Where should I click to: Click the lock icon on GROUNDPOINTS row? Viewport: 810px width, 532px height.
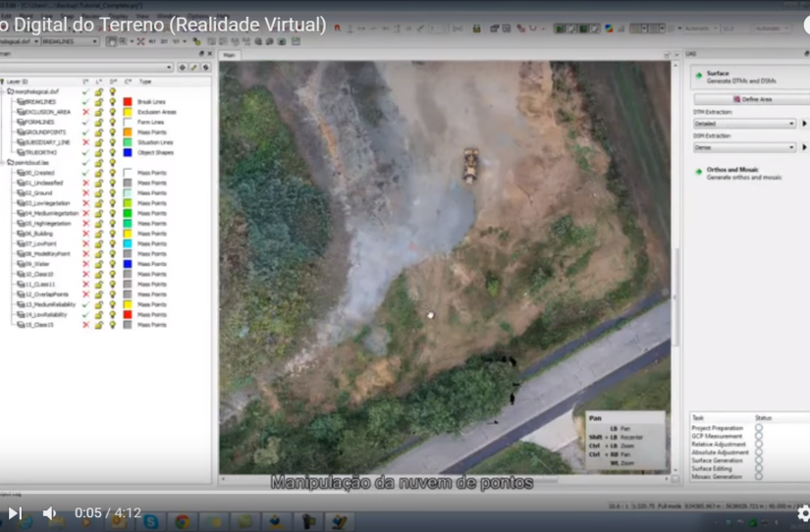click(98, 133)
